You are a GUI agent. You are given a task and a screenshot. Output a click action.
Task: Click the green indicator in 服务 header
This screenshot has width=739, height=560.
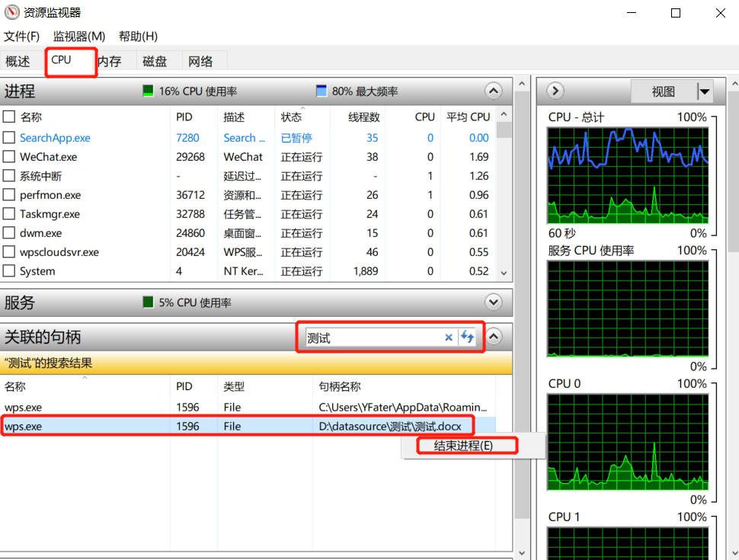[x=148, y=302]
